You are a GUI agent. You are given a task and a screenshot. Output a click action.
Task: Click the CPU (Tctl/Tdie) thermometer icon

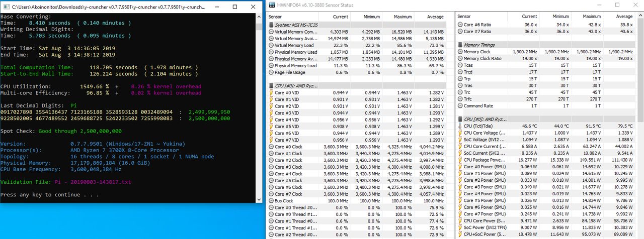click(x=460, y=126)
